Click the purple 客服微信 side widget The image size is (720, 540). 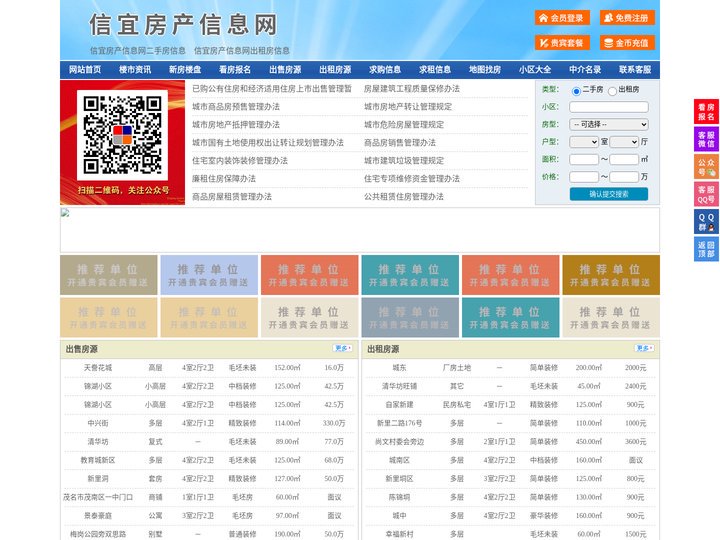tap(706, 139)
